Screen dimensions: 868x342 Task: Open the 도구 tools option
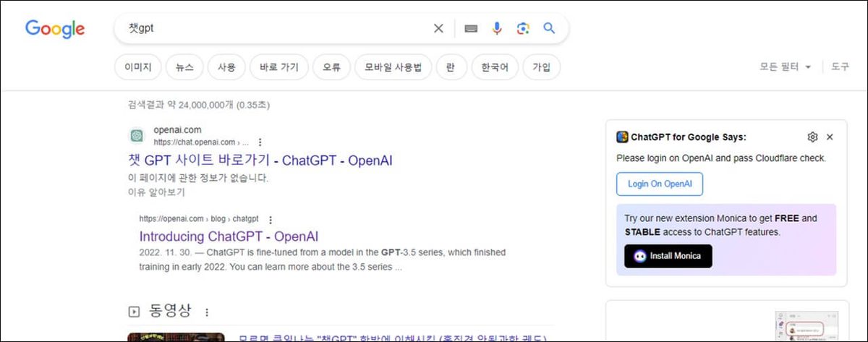(840, 67)
